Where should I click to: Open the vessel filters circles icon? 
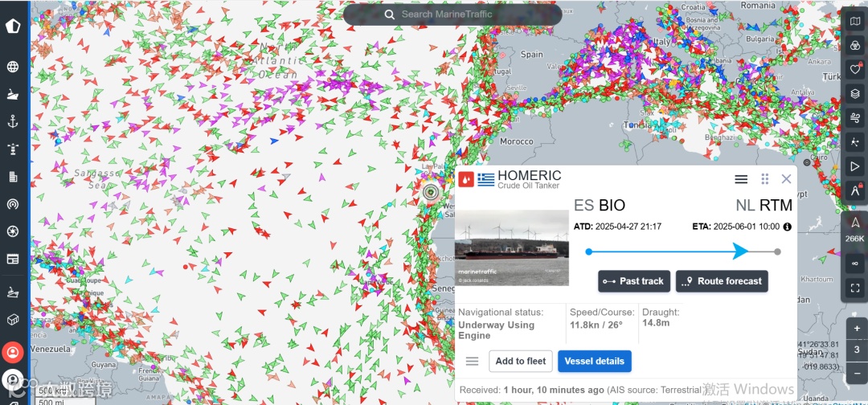click(855, 46)
